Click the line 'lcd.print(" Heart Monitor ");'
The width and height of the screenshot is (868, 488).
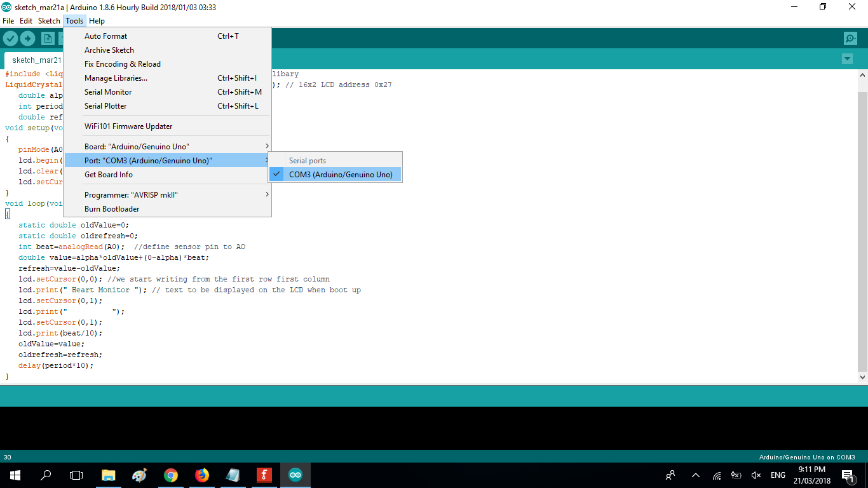[x=83, y=290]
